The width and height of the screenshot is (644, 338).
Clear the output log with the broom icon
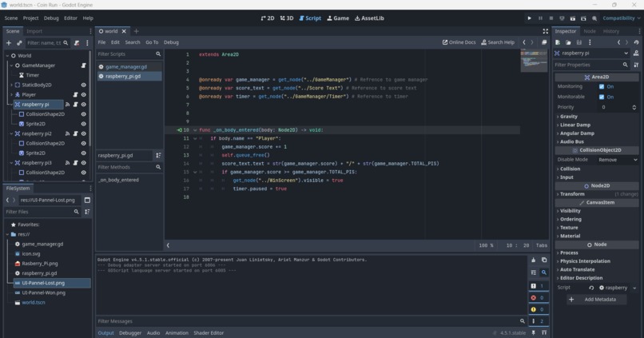coord(533,260)
